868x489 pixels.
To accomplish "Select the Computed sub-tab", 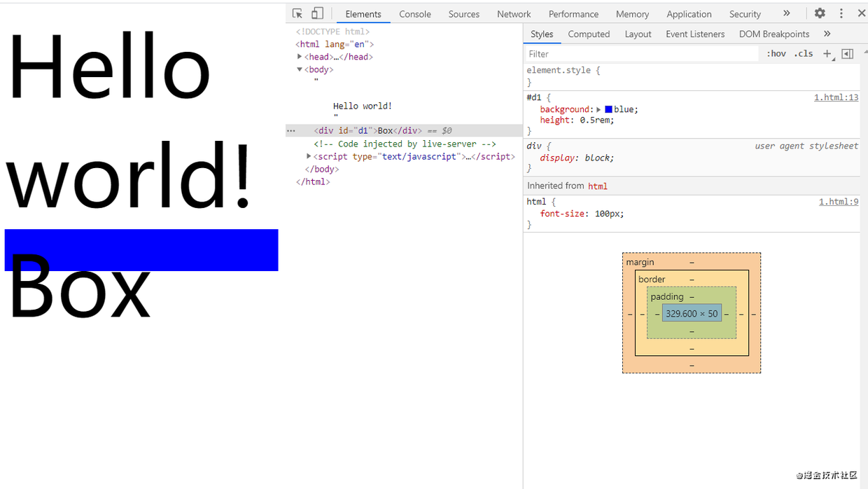I will point(589,34).
